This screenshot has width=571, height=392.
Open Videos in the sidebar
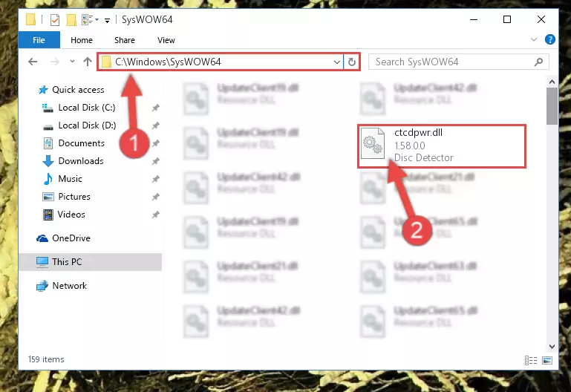tap(71, 215)
